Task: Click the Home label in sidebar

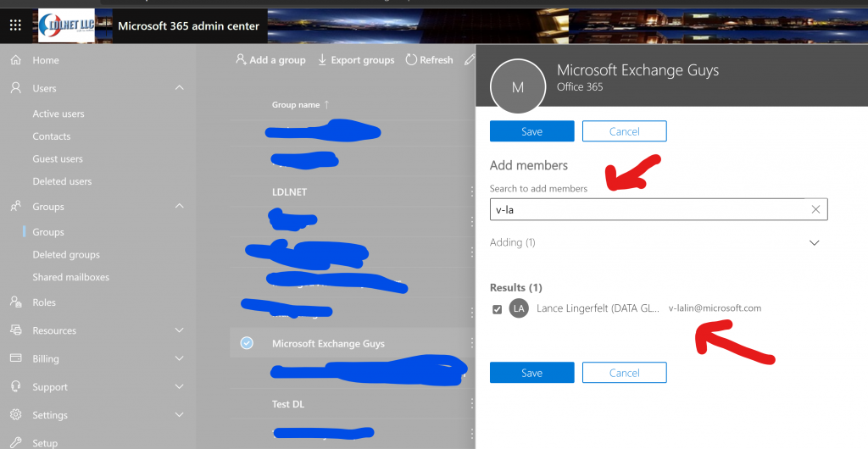Action: click(46, 60)
